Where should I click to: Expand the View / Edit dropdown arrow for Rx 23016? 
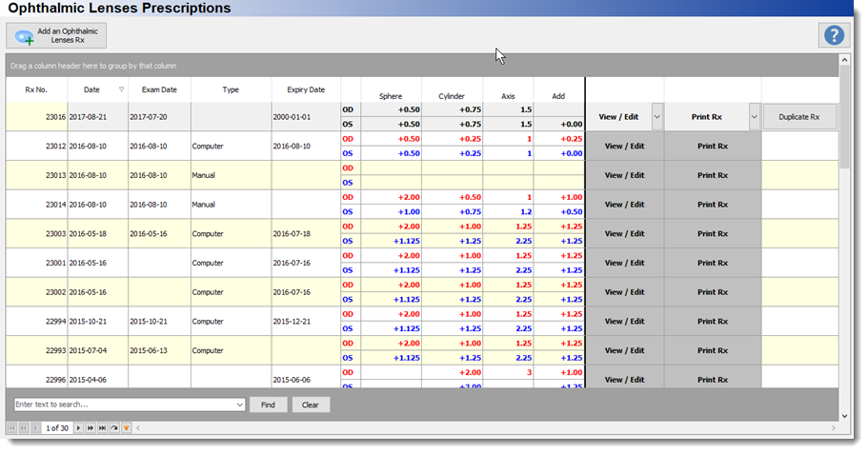coord(656,117)
